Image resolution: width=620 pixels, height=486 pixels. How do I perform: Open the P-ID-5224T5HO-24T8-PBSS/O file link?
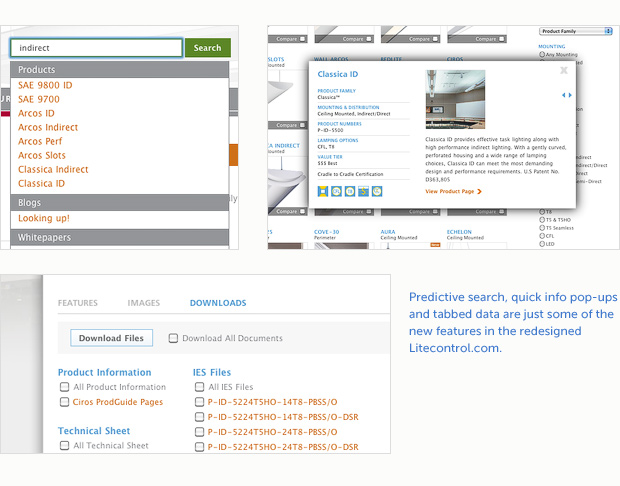(x=272, y=432)
